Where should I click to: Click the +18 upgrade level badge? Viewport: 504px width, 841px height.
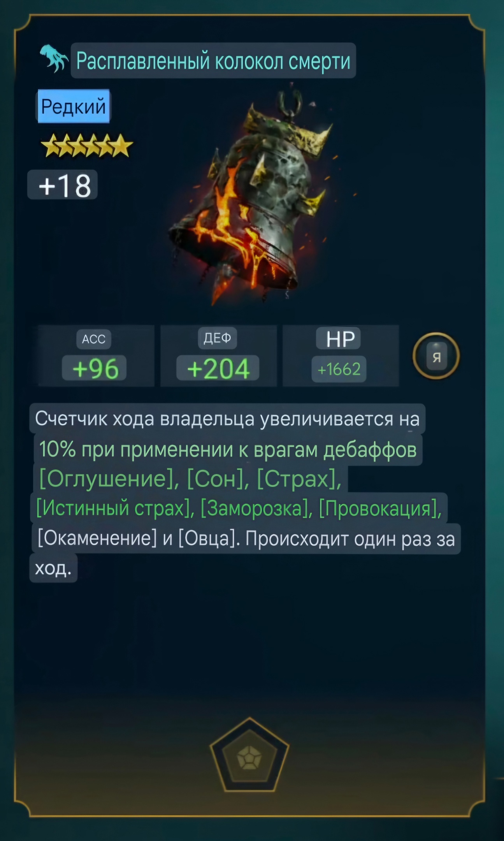click(63, 185)
